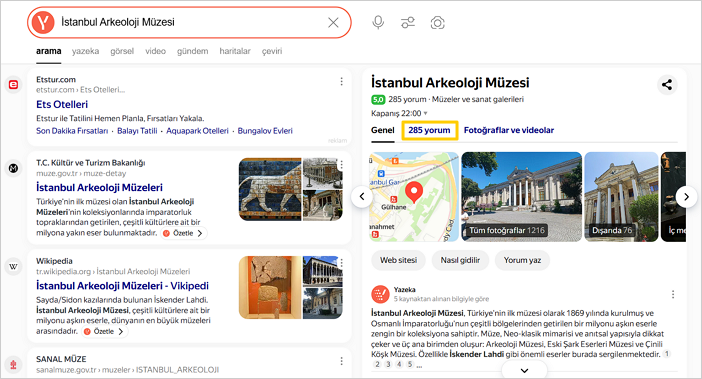Open Bungalov Evleri sublink
702x379 pixels.
265,131
